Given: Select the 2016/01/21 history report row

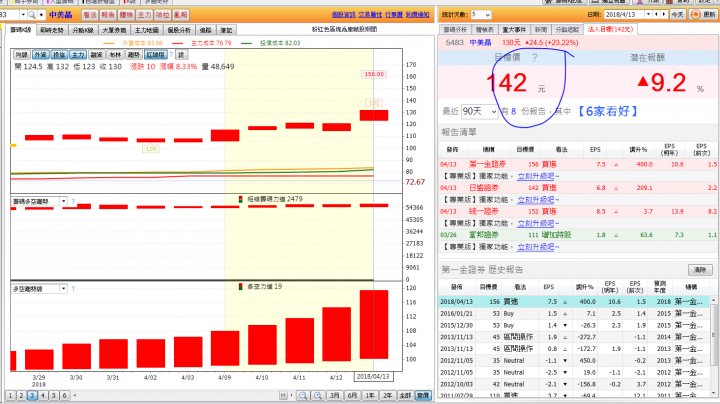Looking at the screenshot, I should point(574,314).
